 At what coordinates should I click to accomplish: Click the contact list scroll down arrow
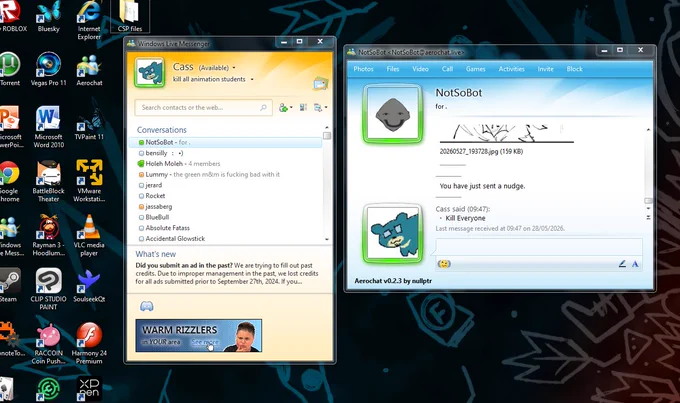pyautogui.click(x=327, y=239)
